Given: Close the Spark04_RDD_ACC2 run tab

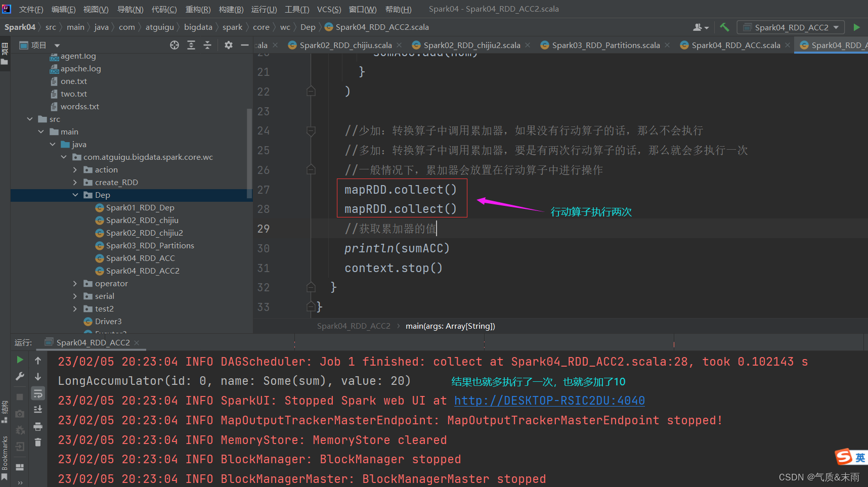Looking at the screenshot, I should click(x=137, y=342).
